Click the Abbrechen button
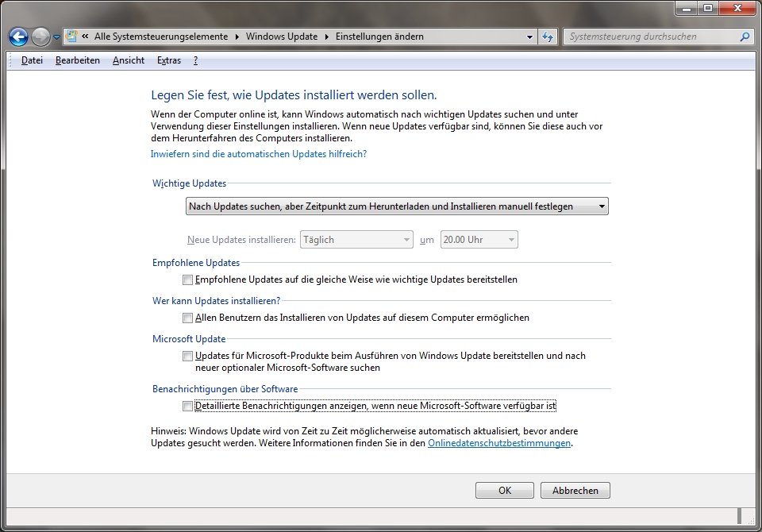This screenshot has width=762, height=532. [x=575, y=490]
